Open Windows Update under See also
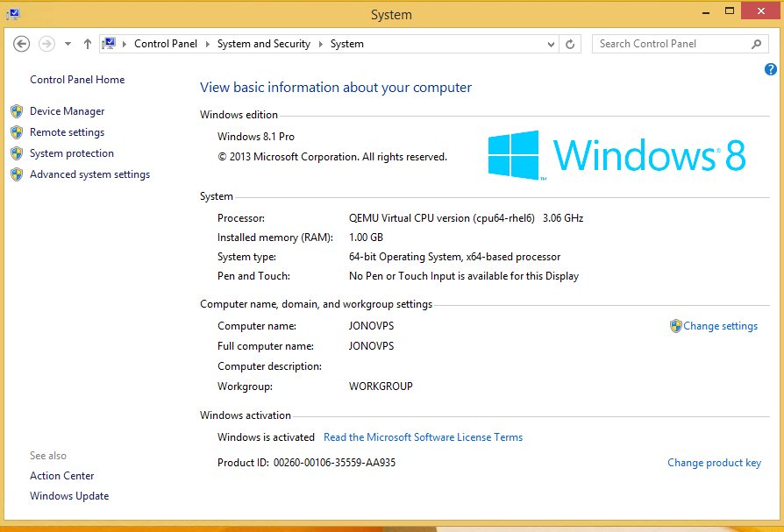 pos(69,496)
